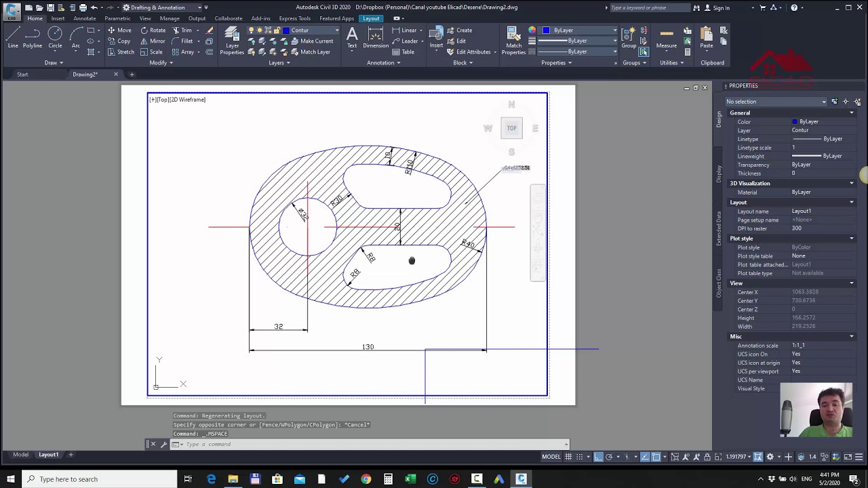Toggle object snap in status bar
The height and width of the screenshot is (488, 868).
(x=656, y=457)
